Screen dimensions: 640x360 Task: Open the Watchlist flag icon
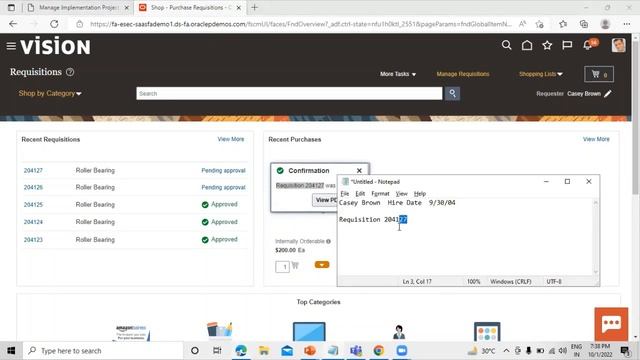pos(567,45)
